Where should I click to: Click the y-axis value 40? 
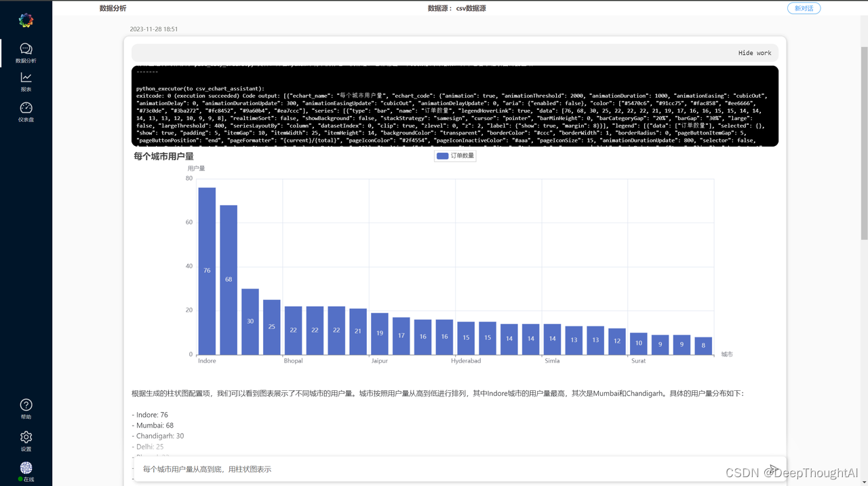click(x=189, y=266)
